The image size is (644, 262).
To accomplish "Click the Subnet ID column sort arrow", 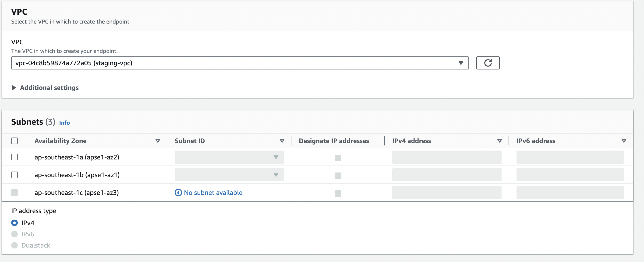I will [282, 141].
